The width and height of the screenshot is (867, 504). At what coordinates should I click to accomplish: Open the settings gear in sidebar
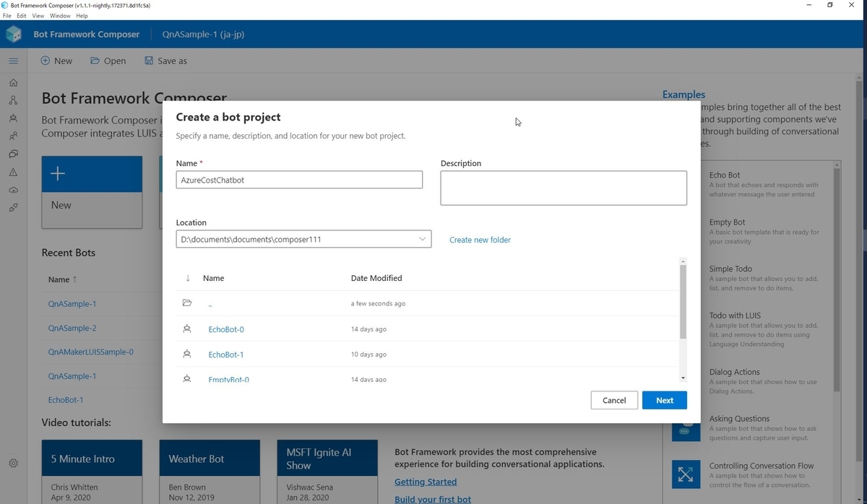tap(13, 463)
